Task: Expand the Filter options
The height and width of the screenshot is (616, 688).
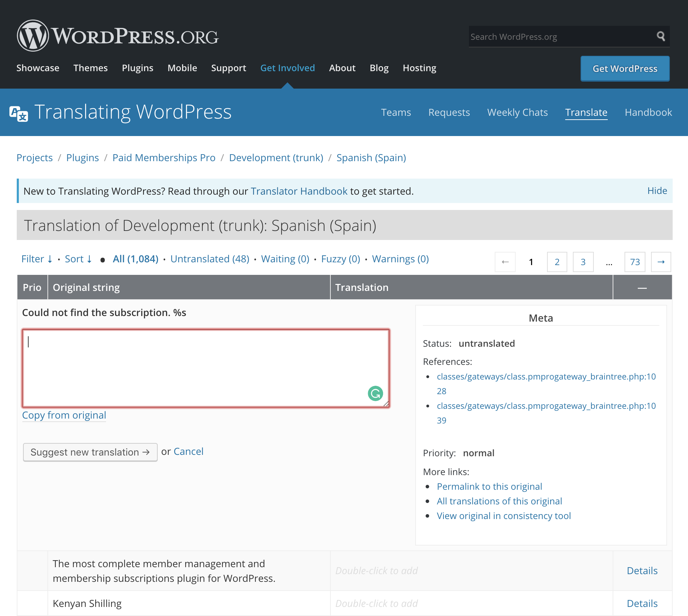Action: pos(37,259)
